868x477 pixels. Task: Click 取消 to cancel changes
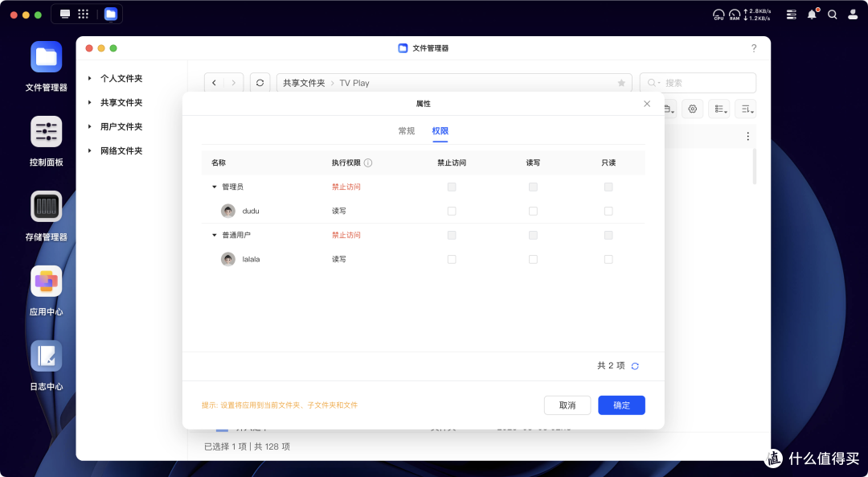coord(567,405)
